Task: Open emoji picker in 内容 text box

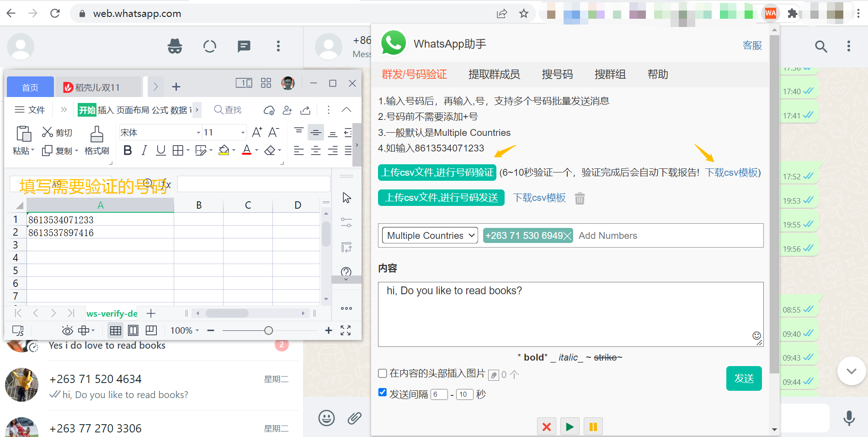Action: pyautogui.click(x=756, y=335)
